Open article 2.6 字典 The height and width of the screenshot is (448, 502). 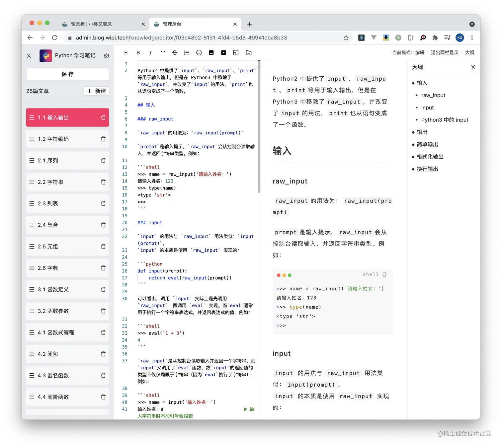[67, 268]
